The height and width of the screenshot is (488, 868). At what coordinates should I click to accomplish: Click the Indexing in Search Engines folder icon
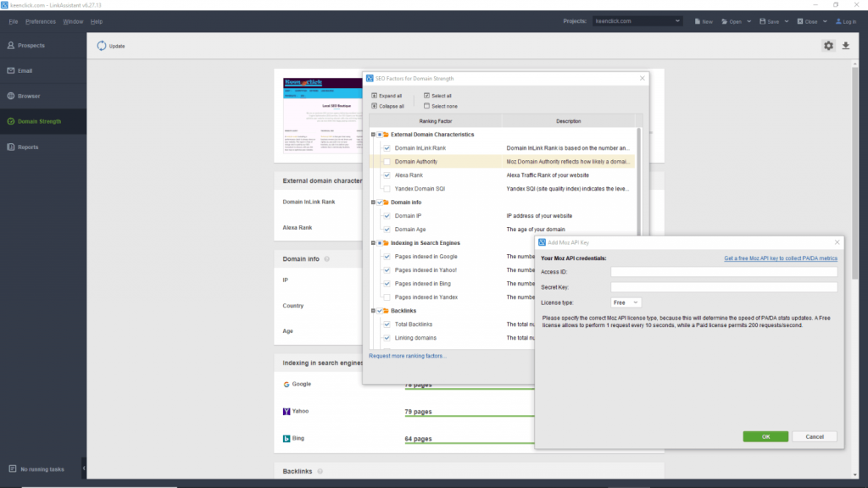tap(387, 243)
